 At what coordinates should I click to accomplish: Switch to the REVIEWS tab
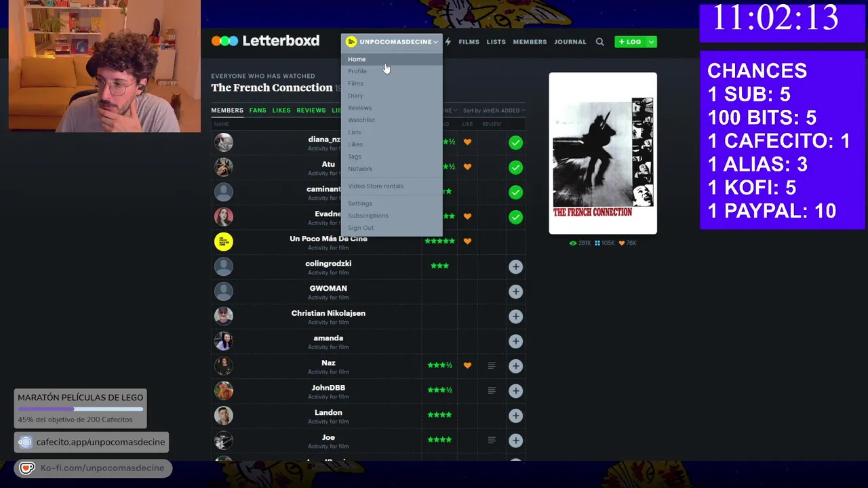pos(311,110)
